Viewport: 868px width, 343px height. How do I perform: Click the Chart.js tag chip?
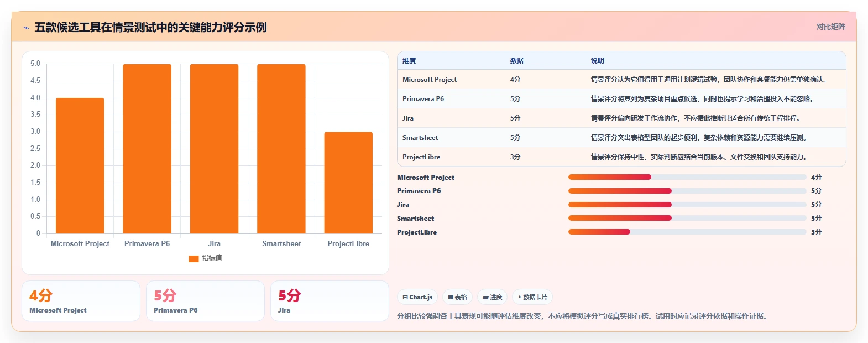(417, 297)
